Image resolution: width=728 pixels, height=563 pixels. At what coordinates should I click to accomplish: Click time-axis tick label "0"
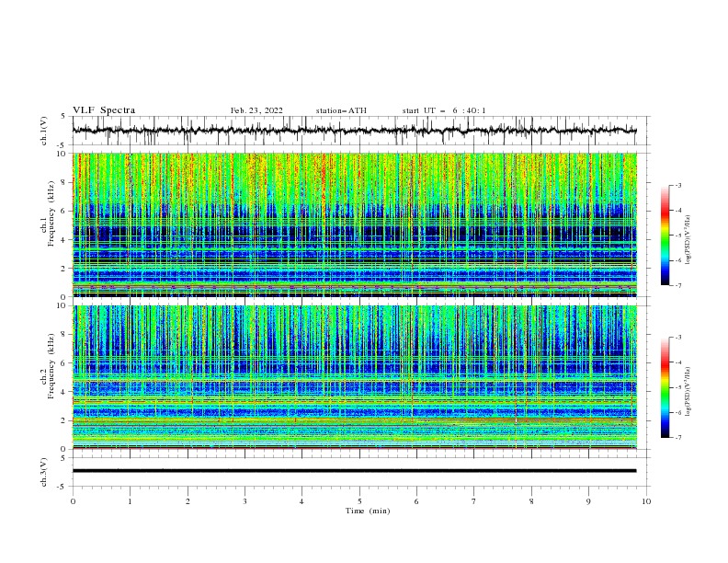(73, 501)
